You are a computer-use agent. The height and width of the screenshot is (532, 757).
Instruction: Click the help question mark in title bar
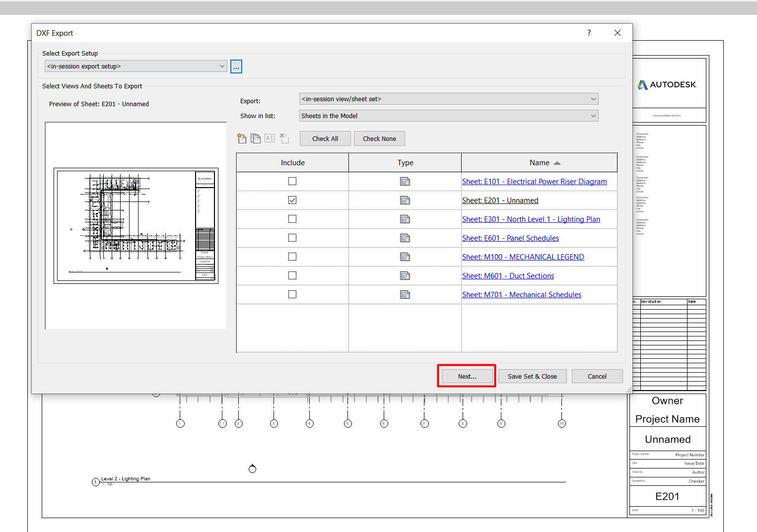tap(589, 33)
